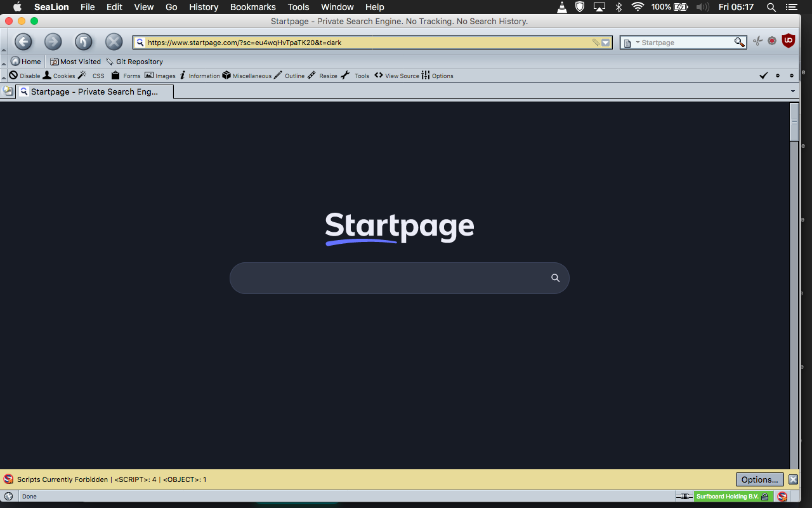
Task: Open the Git Repository bookmark
Action: (x=134, y=62)
